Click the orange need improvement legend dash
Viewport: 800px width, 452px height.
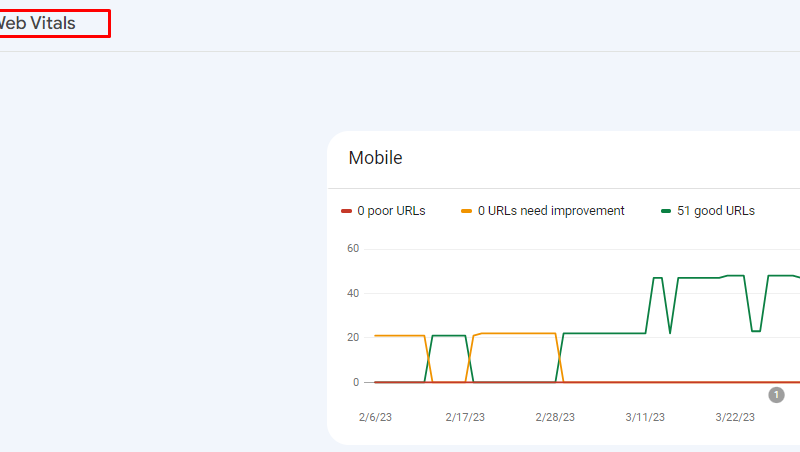point(467,211)
